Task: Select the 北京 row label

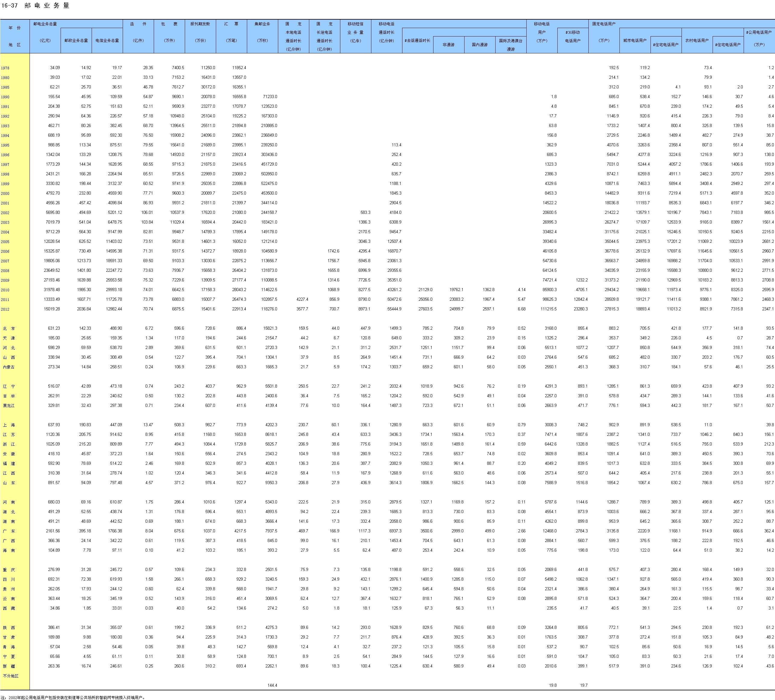Action: point(9,328)
